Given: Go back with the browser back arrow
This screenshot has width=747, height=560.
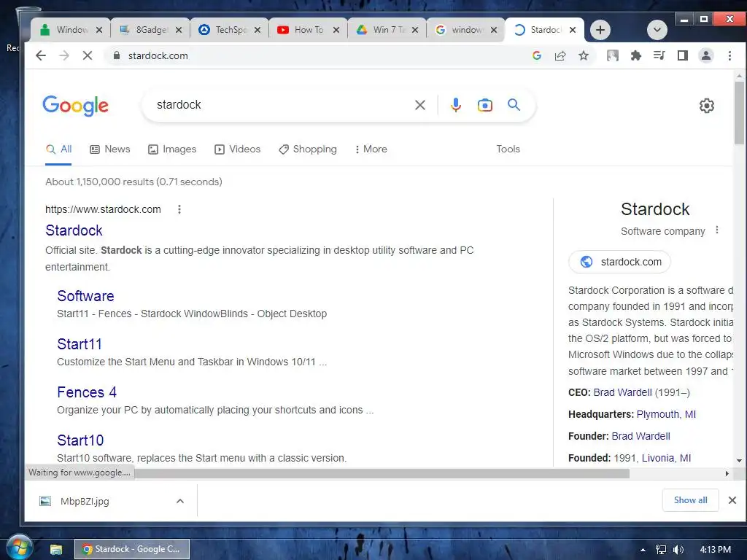Looking at the screenshot, I should (x=41, y=55).
